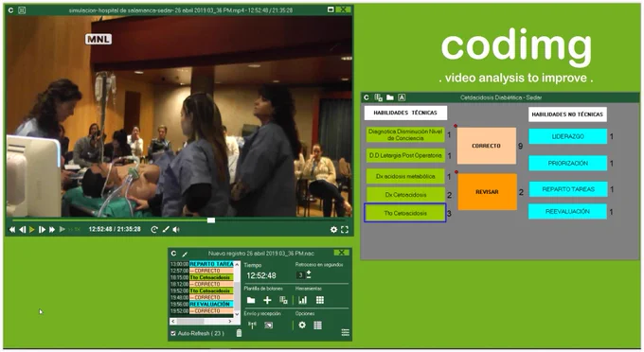Open list menu icon in Nuevo registro window
Image resolution: width=644 pixels, height=352 pixels.
[x=346, y=332]
